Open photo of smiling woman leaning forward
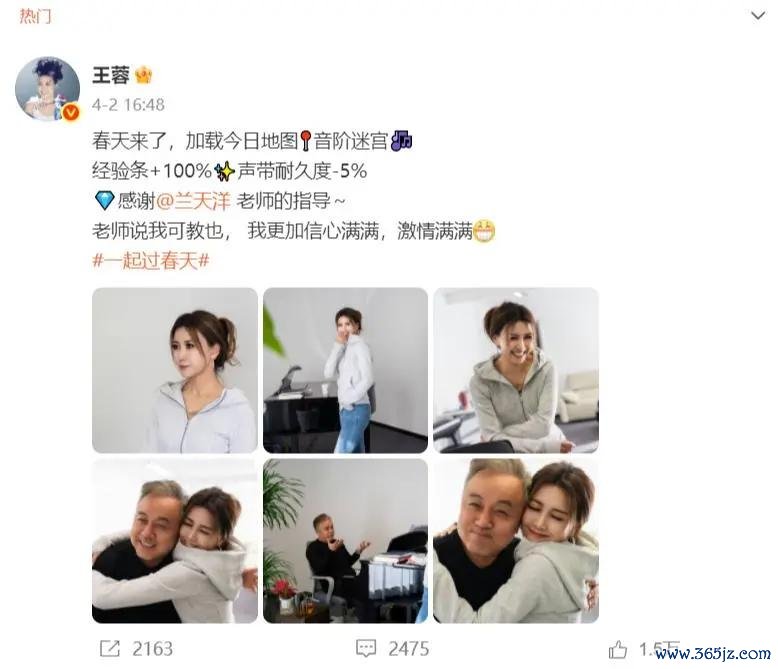778x669 pixels. (516, 370)
